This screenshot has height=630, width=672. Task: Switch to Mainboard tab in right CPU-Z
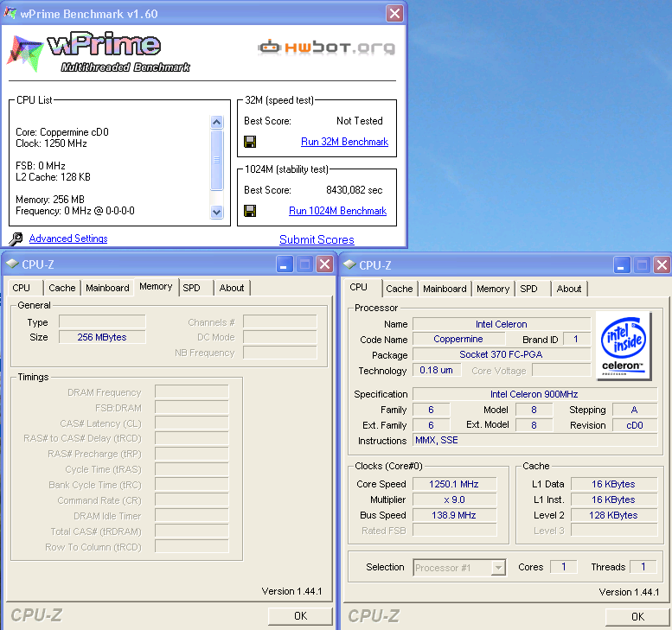coord(445,289)
